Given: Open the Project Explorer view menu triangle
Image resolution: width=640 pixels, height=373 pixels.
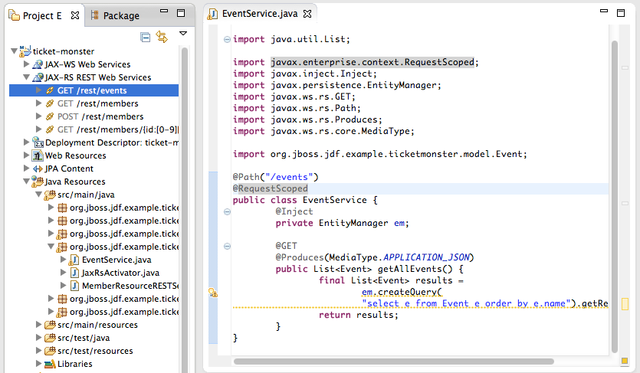Looking at the screenshot, I should [183, 33].
